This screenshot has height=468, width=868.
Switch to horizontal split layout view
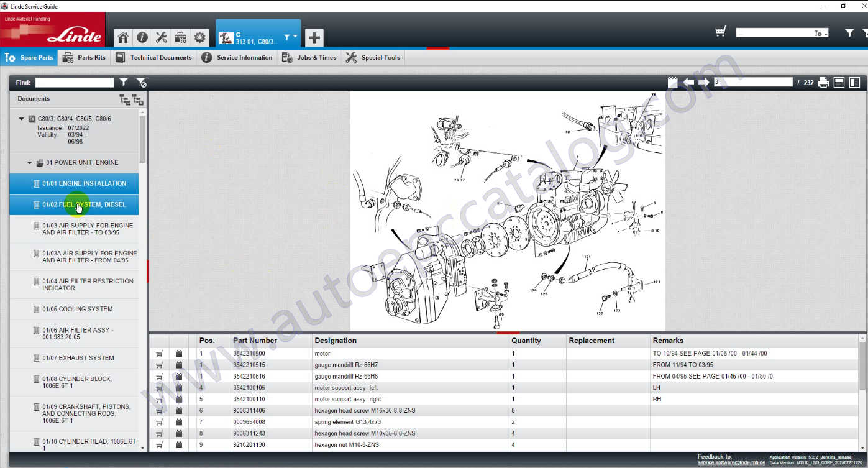click(839, 83)
